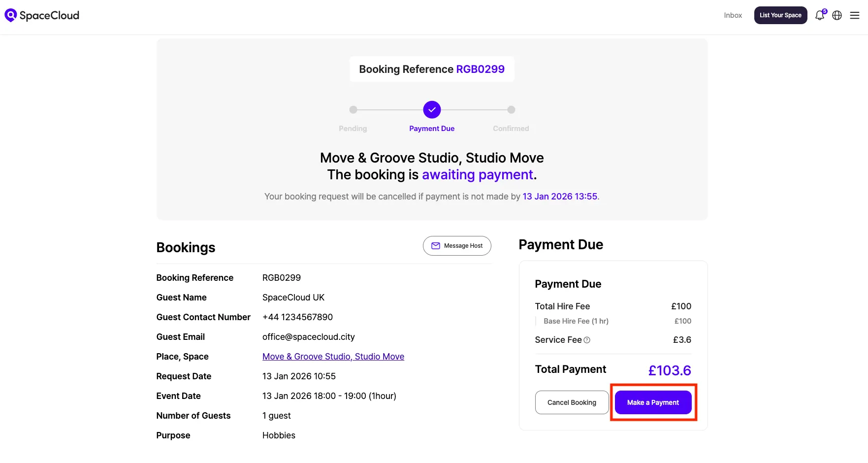This screenshot has height=463, width=868.
Task: Click the 'awaiting payment' status text
Action: click(x=478, y=175)
